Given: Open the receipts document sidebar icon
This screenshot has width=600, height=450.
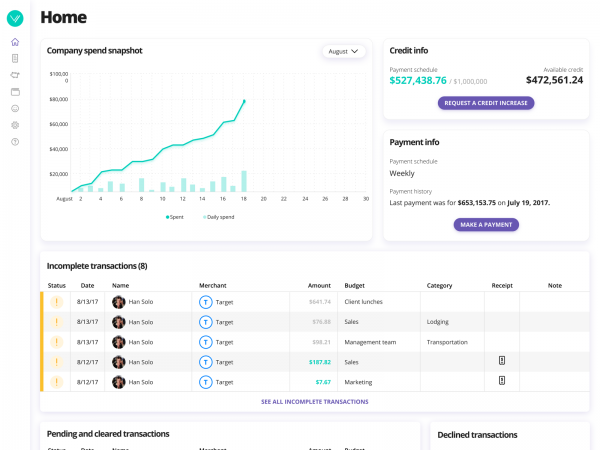Looking at the screenshot, I should tap(15, 58).
